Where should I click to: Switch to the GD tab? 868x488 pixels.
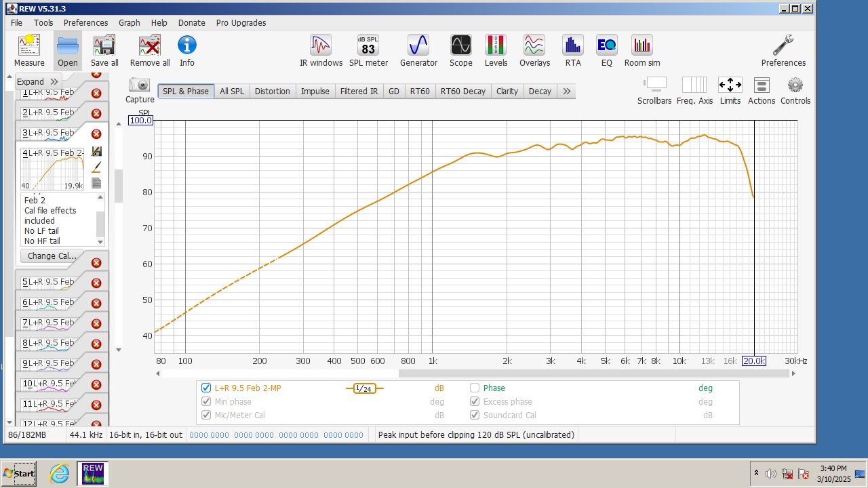point(394,91)
